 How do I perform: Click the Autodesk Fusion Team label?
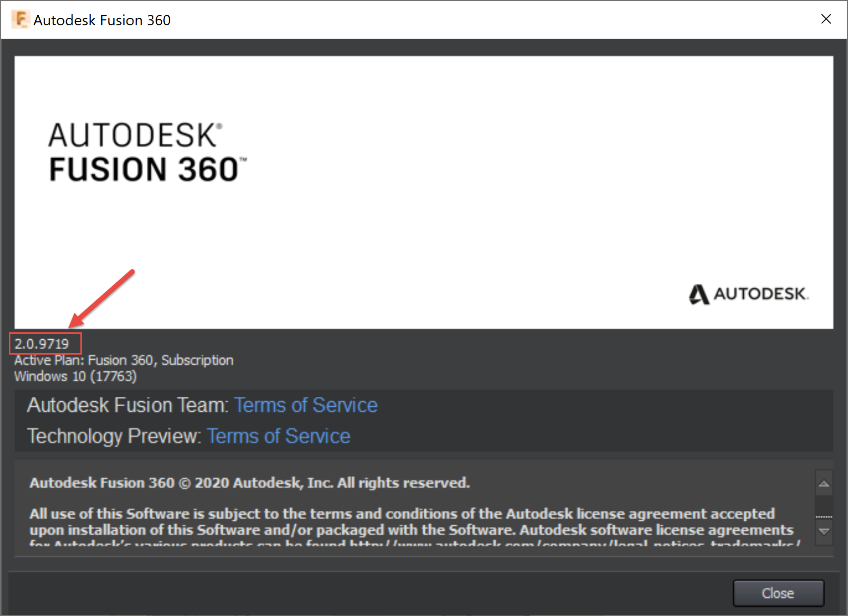(x=128, y=405)
